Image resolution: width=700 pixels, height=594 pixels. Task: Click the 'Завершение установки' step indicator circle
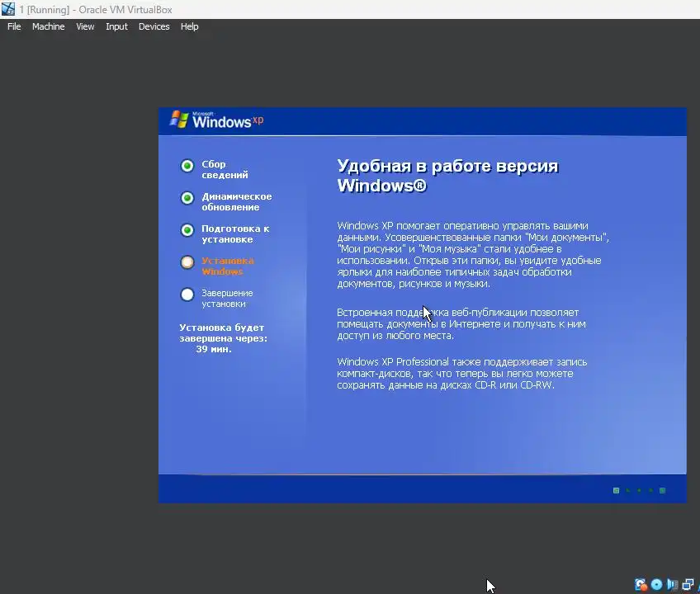(x=187, y=294)
